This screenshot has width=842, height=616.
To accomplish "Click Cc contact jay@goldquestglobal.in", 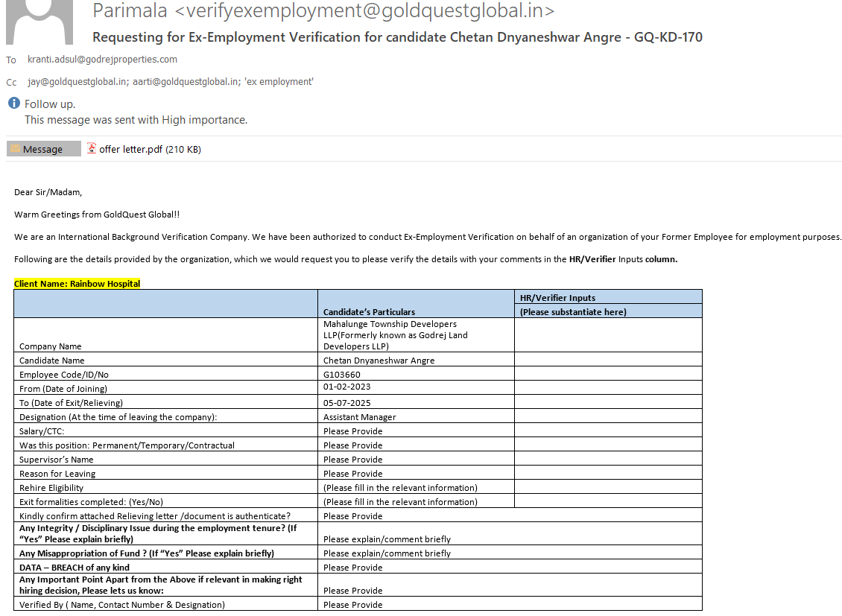I will [77, 82].
